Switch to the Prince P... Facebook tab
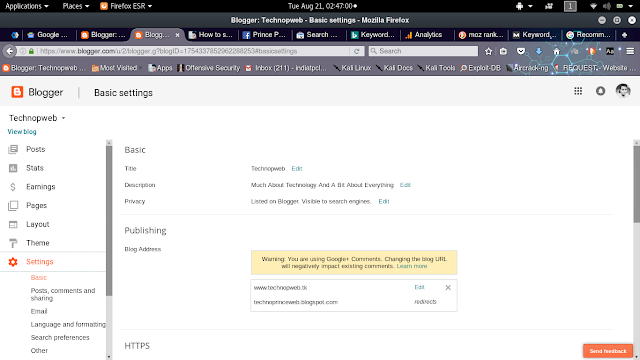Viewport: 640px width, 360px height. [264, 35]
